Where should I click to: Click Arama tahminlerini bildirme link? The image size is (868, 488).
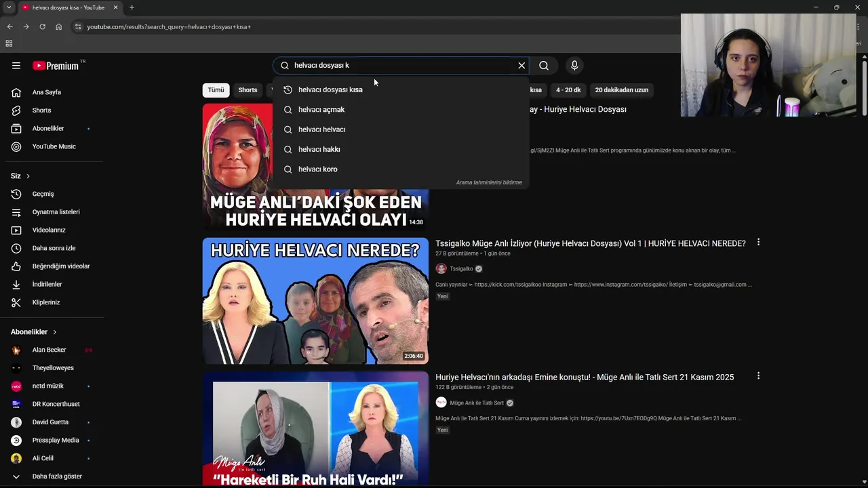pyautogui.click(x=489, y=182)
